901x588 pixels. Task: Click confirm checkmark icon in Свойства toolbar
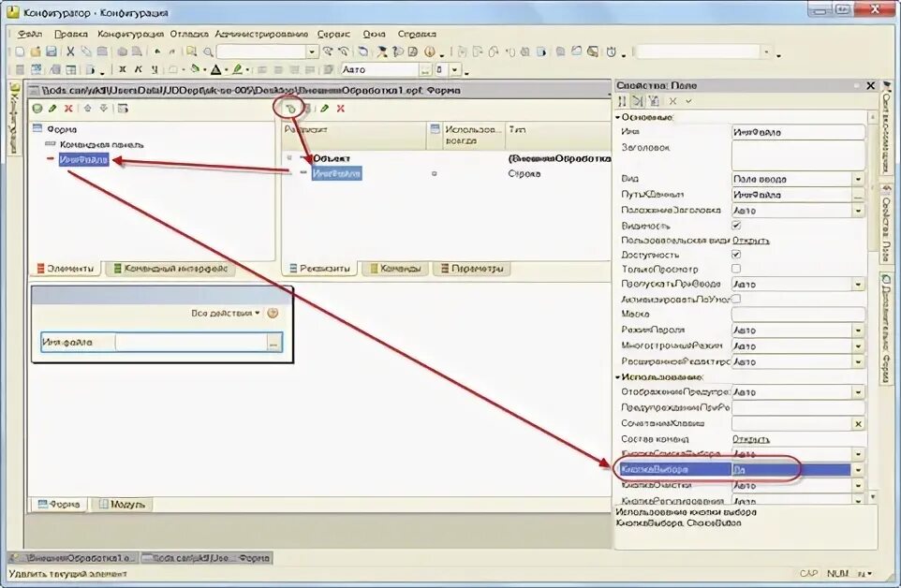pyautogui.click(x=688, y=101)
